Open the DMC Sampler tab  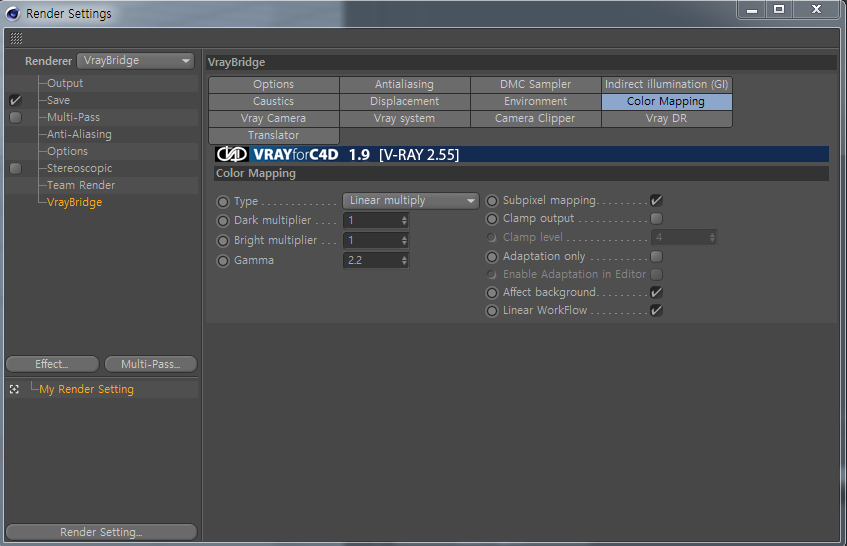point(535,84)
